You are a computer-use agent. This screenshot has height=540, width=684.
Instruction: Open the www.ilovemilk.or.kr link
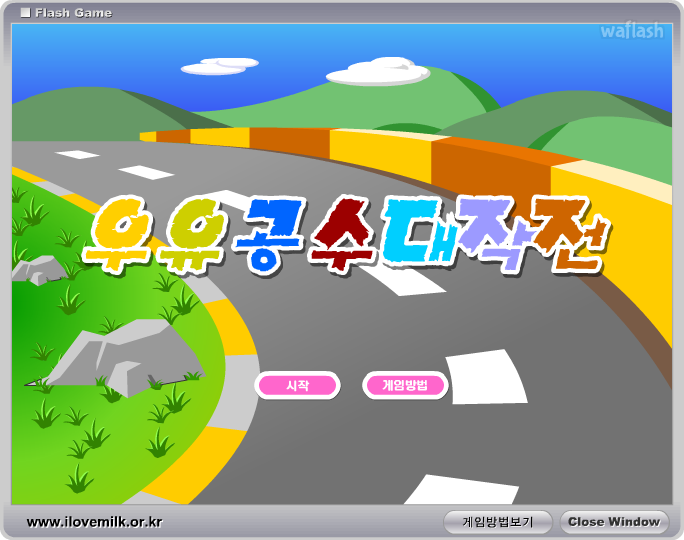click(x=94, y=522)
